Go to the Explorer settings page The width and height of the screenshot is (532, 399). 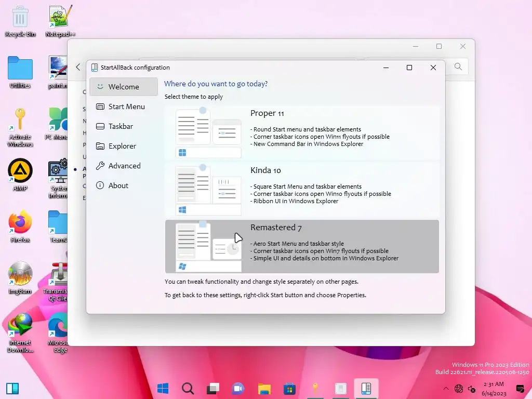[x=124, y=146]
